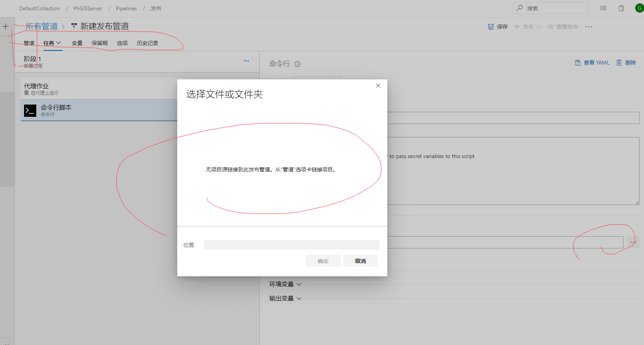The width and height of the screenshot is (644, 345).
Task: Open the work items list icon
Action: coord(603,8)
